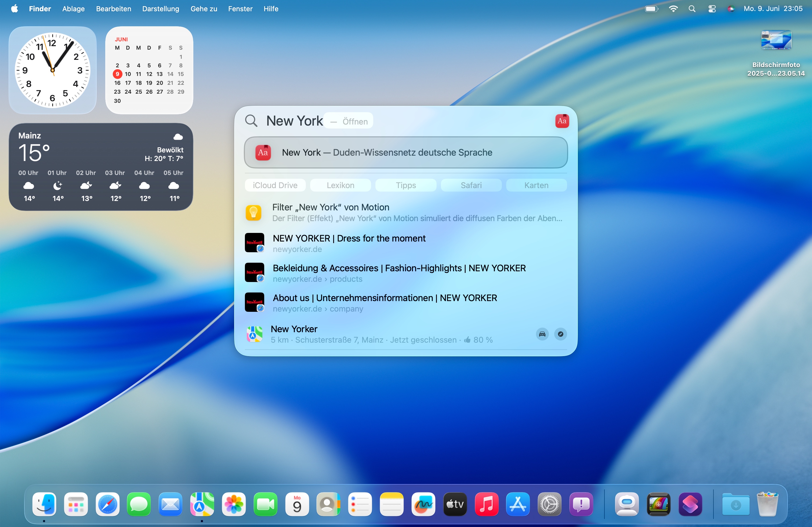This screenshot has width=812, height=527.
Task: Get driving directions to New Yorker
Action: click(x=542, y=334)
